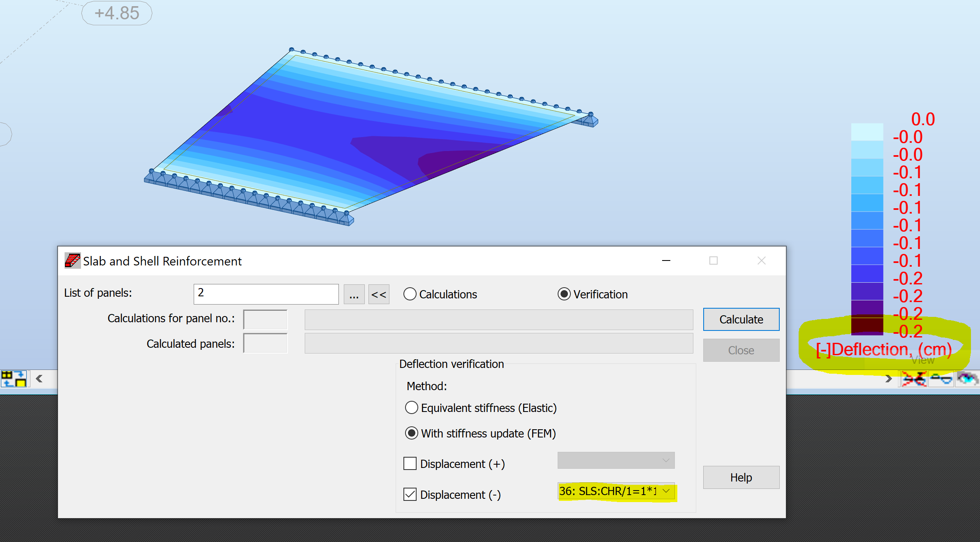Viewport: 980px width, 542px height.
Task: Click the left chevron in the bottom toolbar
Action: (x=39, y=379)
